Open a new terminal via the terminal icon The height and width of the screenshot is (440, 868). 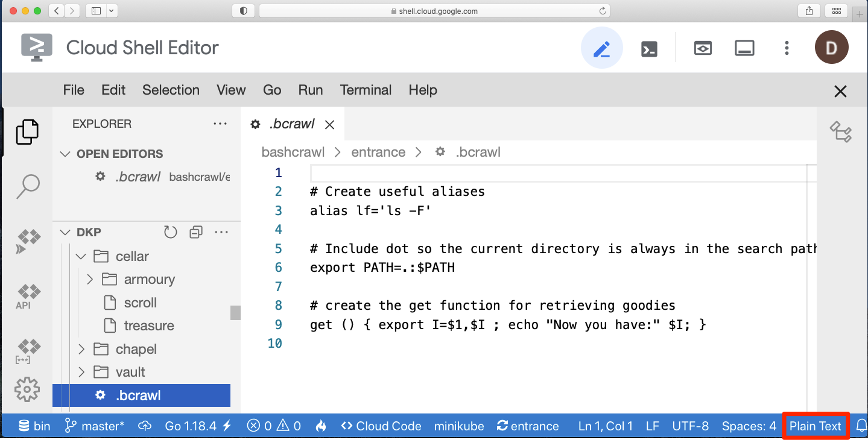pos(649,47)
